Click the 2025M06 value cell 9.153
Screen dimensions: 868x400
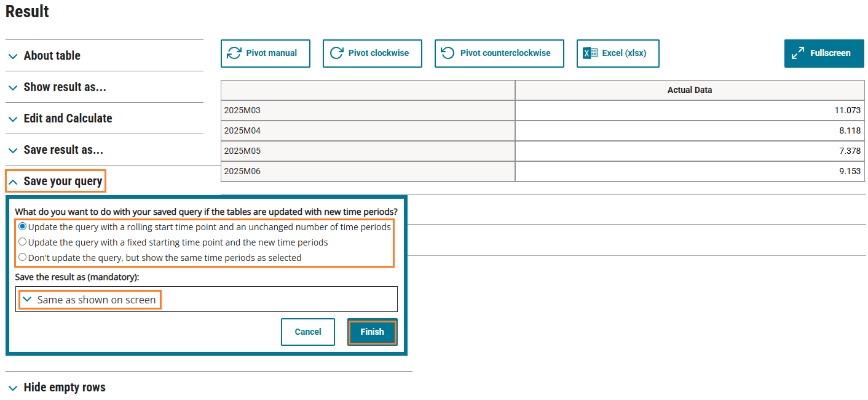689,171
